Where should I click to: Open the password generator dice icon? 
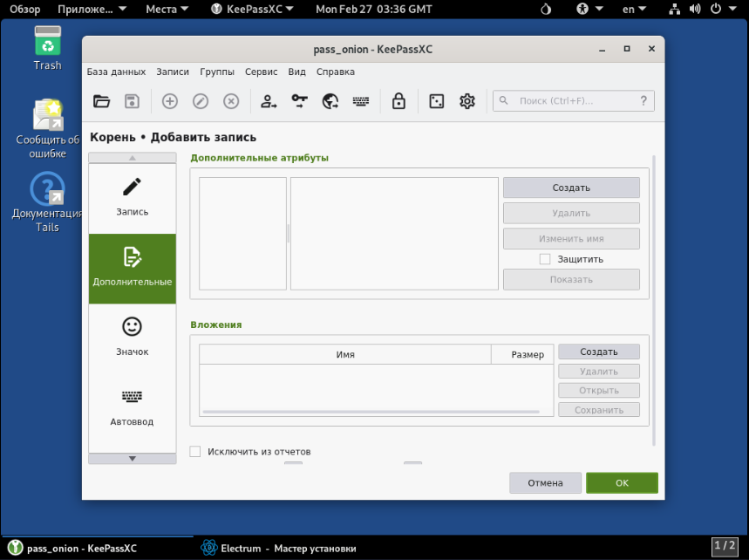pyautogui.click(x=436, y=101)
